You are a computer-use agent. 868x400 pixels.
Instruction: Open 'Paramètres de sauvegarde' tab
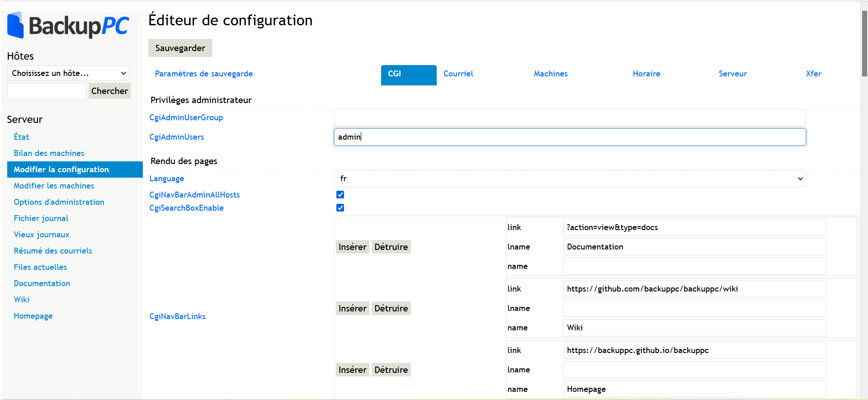pyautogui.click(x=203, y=74)
